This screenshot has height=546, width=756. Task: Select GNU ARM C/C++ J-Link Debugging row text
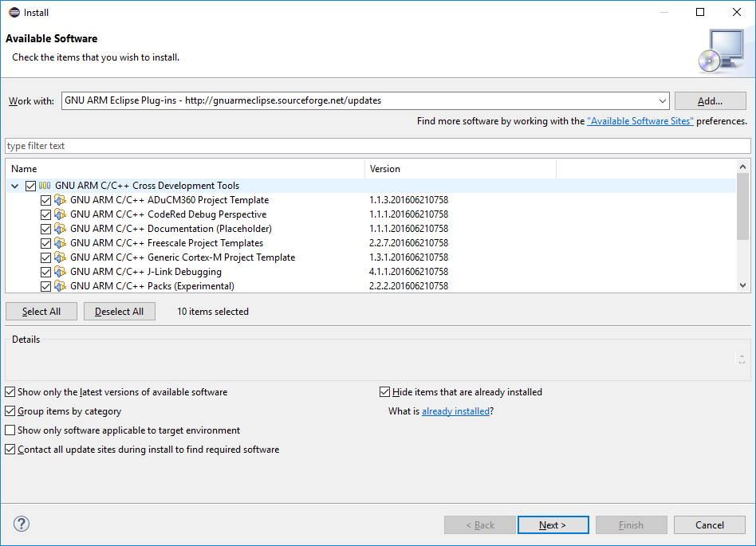click(146, 272)
